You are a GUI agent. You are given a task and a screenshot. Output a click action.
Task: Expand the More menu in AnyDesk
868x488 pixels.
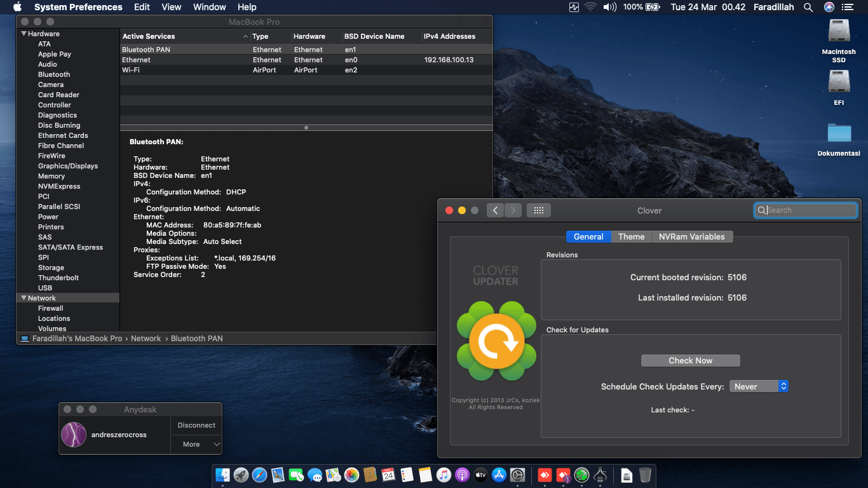tap(196, 444)
